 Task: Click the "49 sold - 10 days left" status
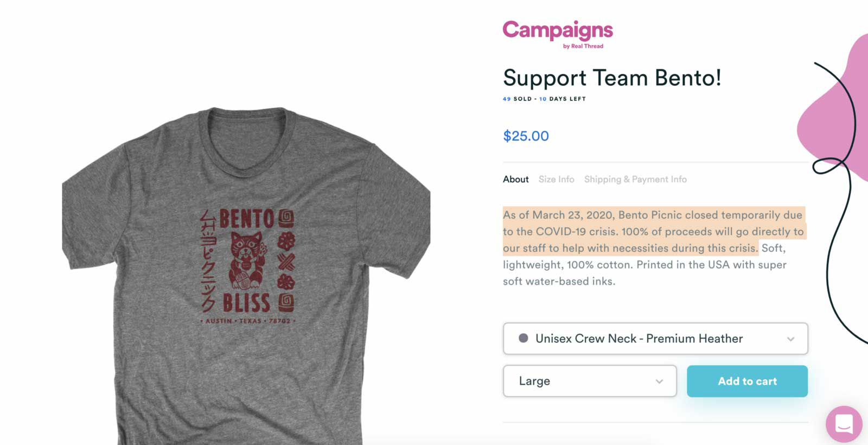pyautogui.click(x=544, y=99)
